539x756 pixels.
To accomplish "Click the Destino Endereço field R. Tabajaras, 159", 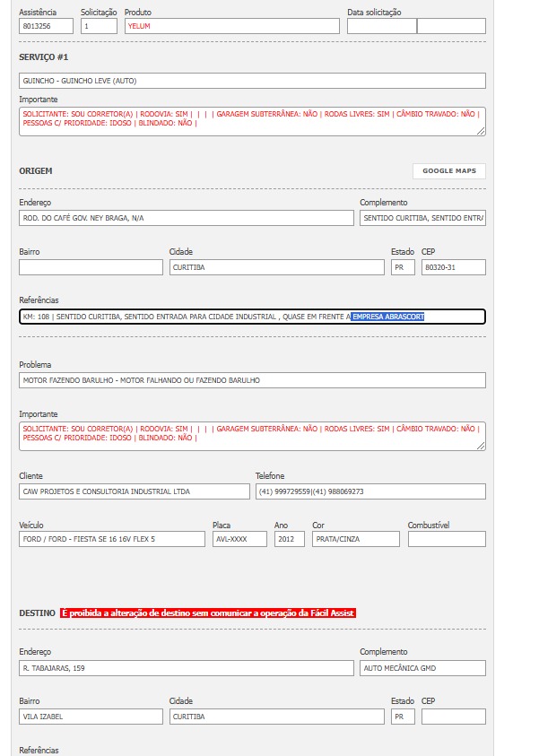I will (x=187, y=668).
